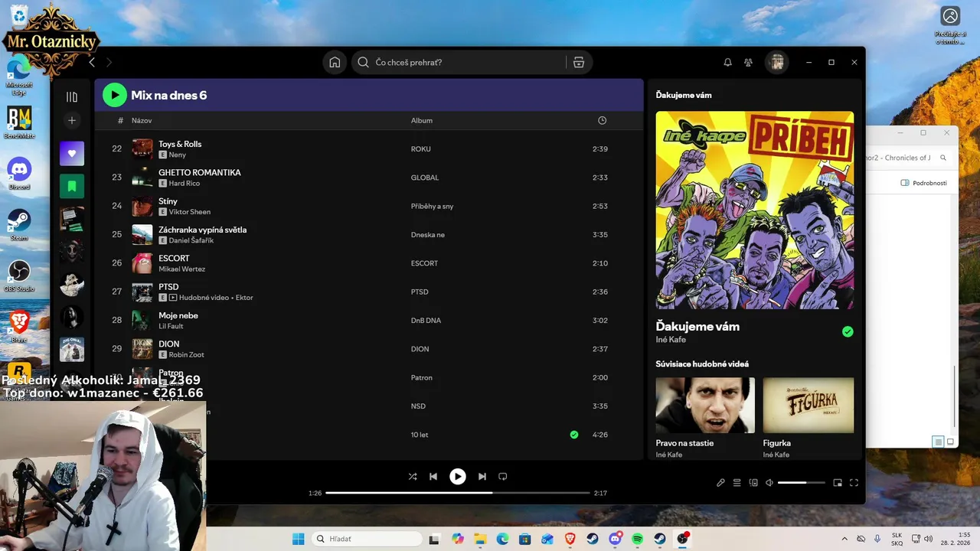The height and width of the screenshot is (551, 980).
Task: Open the Pravo na stastie video thumbnail
Action: tap(705, 405)
